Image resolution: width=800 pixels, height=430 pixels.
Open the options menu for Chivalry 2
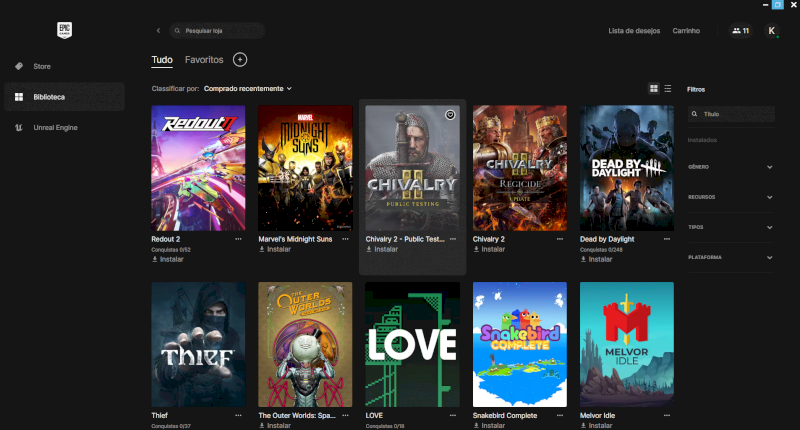point(560,239)
